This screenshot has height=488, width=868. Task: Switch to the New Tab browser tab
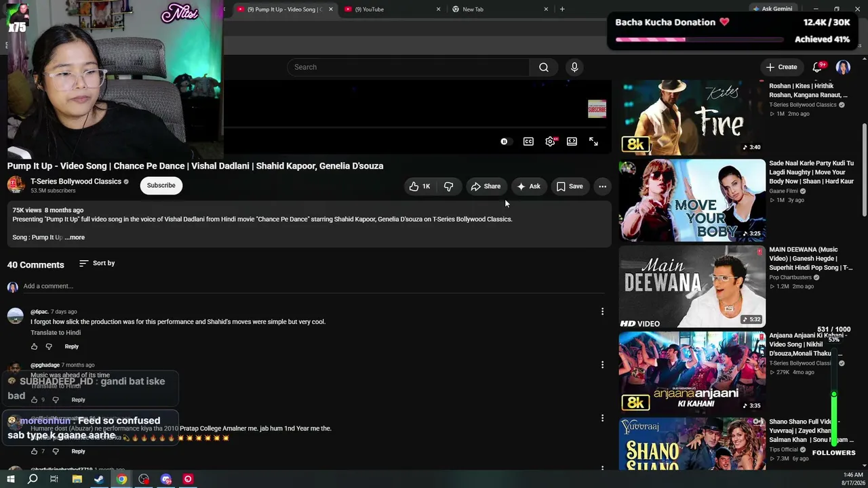point(498,9)
